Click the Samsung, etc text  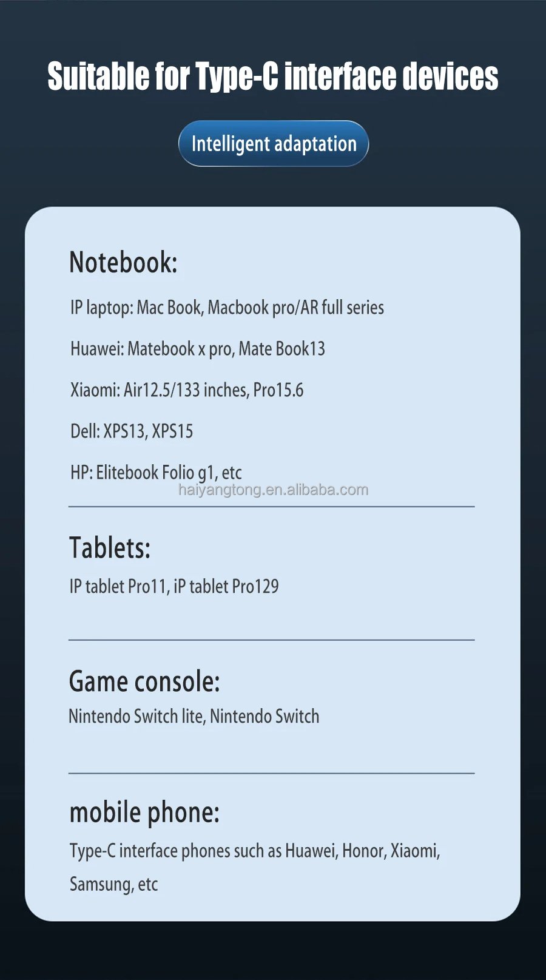113,884
